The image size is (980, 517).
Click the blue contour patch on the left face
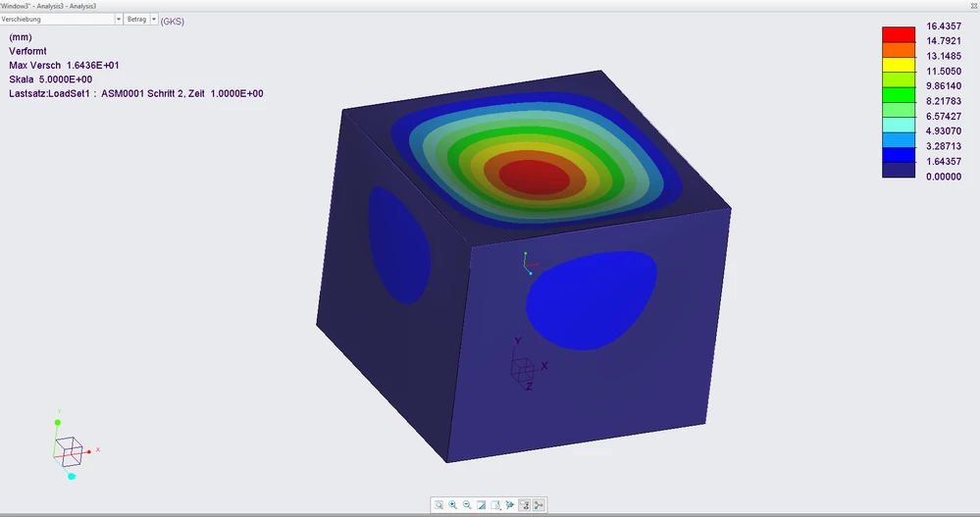399,245
